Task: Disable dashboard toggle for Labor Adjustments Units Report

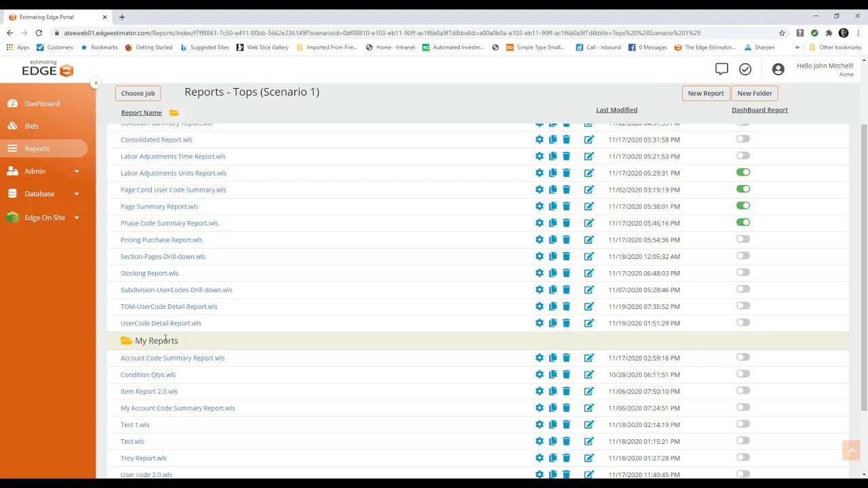Action: [x=743, y=173]
